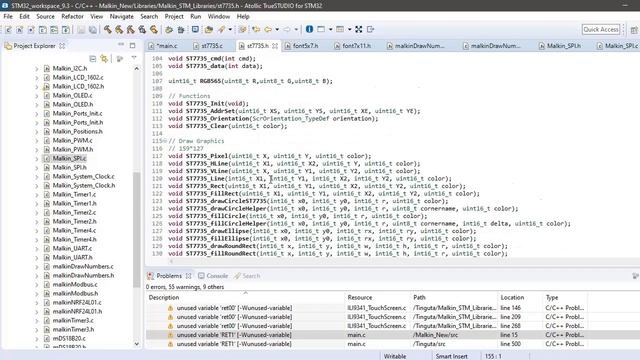The height and width of the screenshot is (360, 640).
Task: Click the editor horizontal scrollbar left arrow
Action: [x=171, y=261]
